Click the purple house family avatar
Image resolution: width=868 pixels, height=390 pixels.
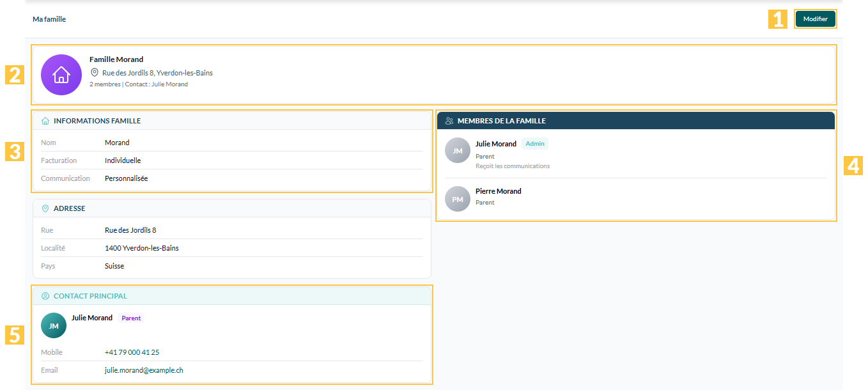click(61, 75)
